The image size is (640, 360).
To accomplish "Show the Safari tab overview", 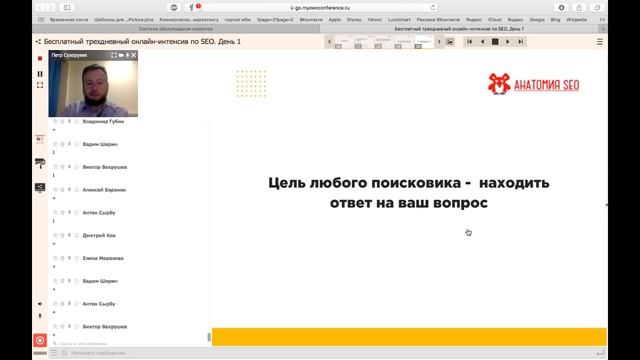I will (597, 7).
